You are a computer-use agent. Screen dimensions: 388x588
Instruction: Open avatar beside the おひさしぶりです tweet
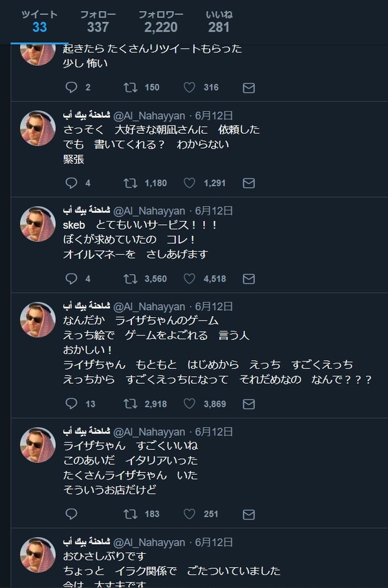point(38,555)
